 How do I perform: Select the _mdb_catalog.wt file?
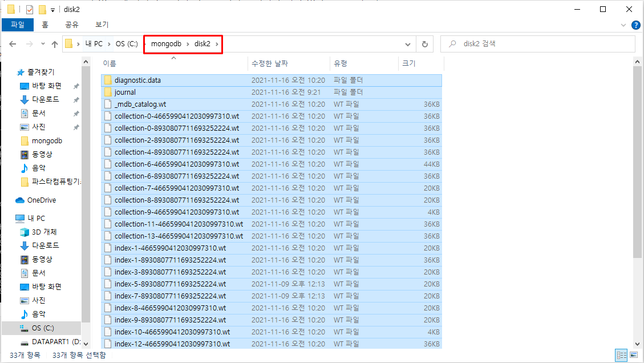click(x=271, y=104)
